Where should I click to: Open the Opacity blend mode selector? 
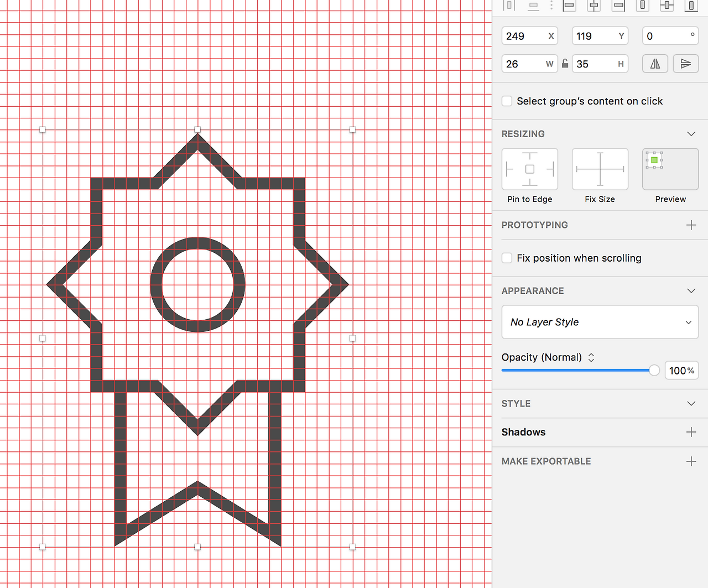coord(591,357)
